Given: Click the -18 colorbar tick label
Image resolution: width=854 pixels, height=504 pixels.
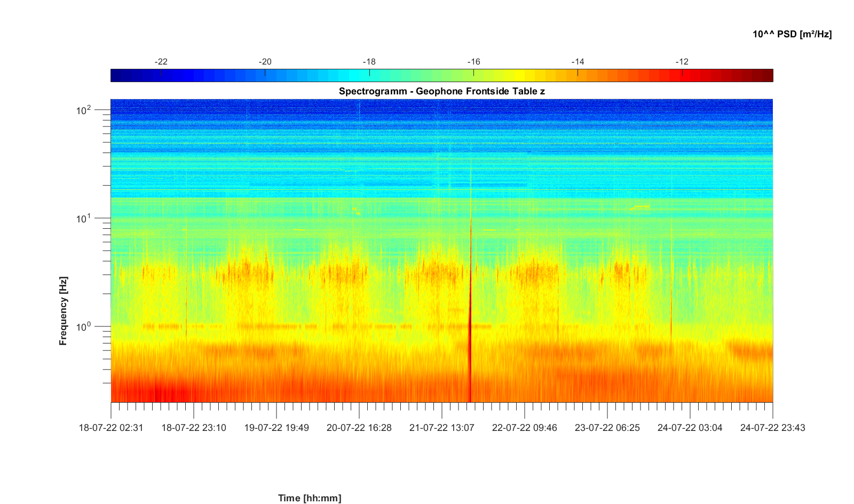Looking at the screenshot, I should point(369,62).
